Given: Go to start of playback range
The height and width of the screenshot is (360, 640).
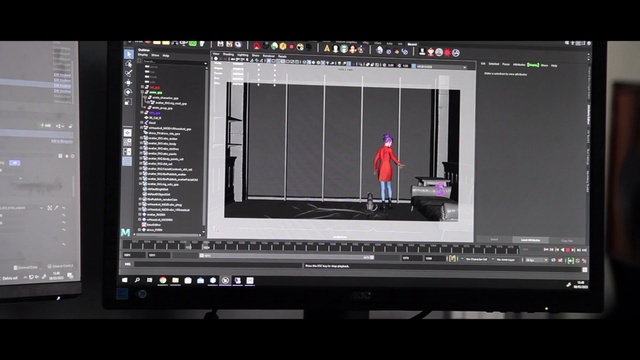Looking at the screenshot, I should (546, 249).
